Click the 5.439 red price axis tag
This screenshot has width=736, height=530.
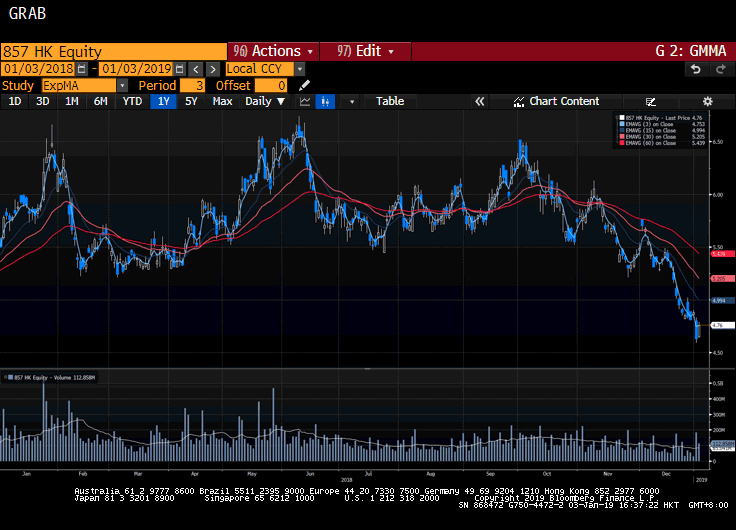click(x=722, y=254)
